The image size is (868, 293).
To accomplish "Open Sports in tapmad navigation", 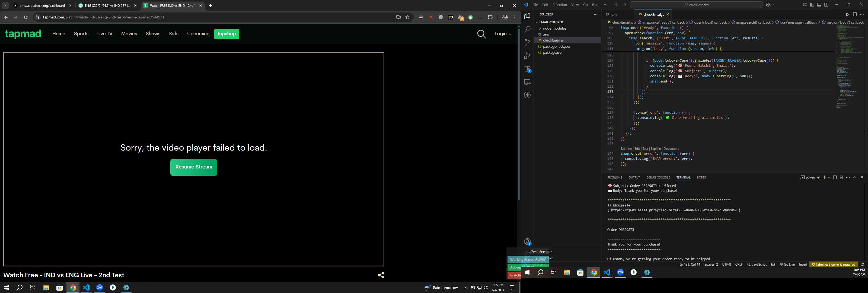I will [x=81, y=34].
